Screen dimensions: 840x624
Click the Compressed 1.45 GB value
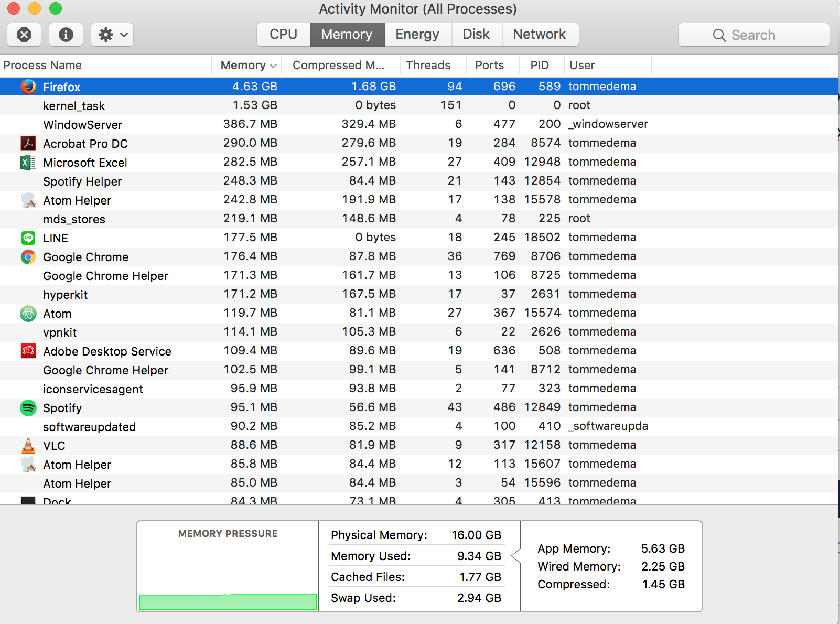click(663, 584)
